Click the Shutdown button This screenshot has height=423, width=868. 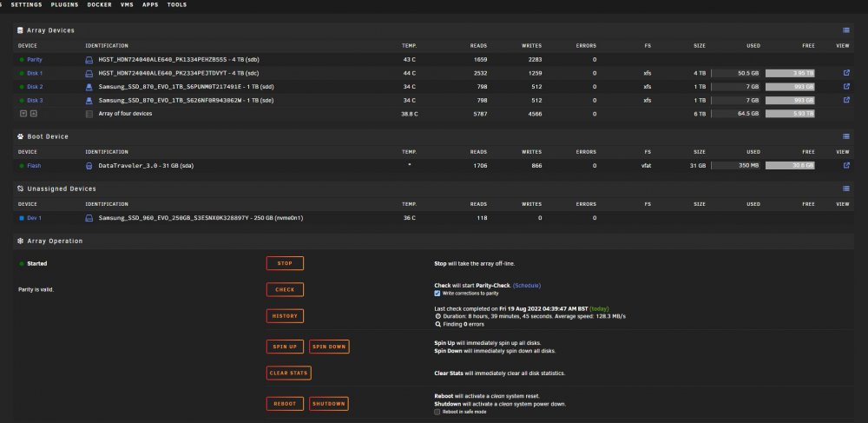coord(329,404)
